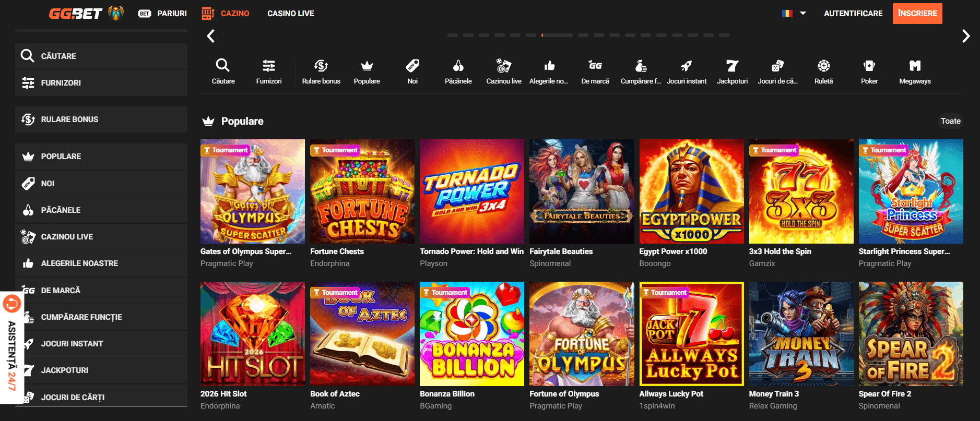Select POPULARE in the left sidebar

click(x=101, y=157)
